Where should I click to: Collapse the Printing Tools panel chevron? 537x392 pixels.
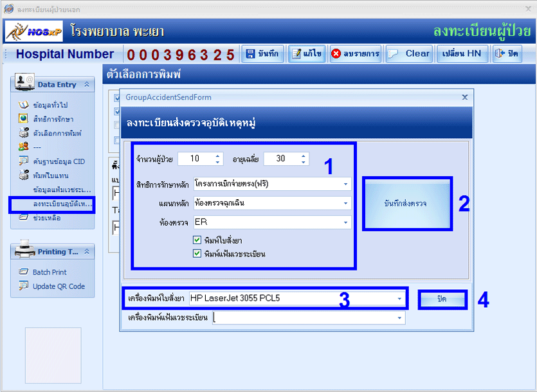(x=87, y=252)
